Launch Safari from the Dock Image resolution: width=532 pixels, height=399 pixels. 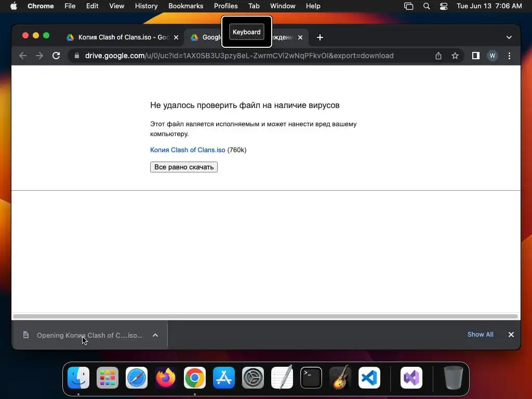pyautogui.click(x=137, y=378)
